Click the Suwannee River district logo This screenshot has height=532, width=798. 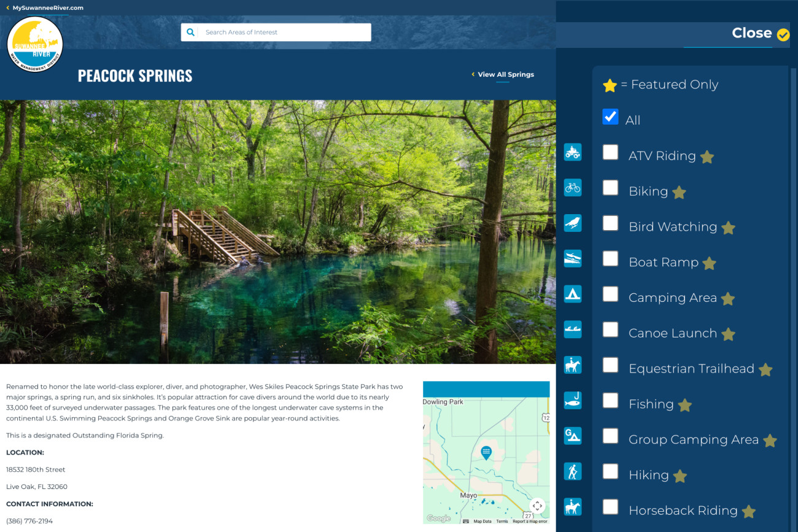pyautogui.click(x=35, y=44)
